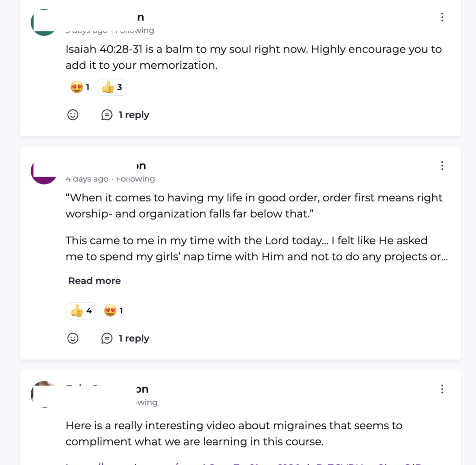Click the reply speech bubble icon on worship post
This screenshot has height=465, width=476.
[x=107, y=339]
